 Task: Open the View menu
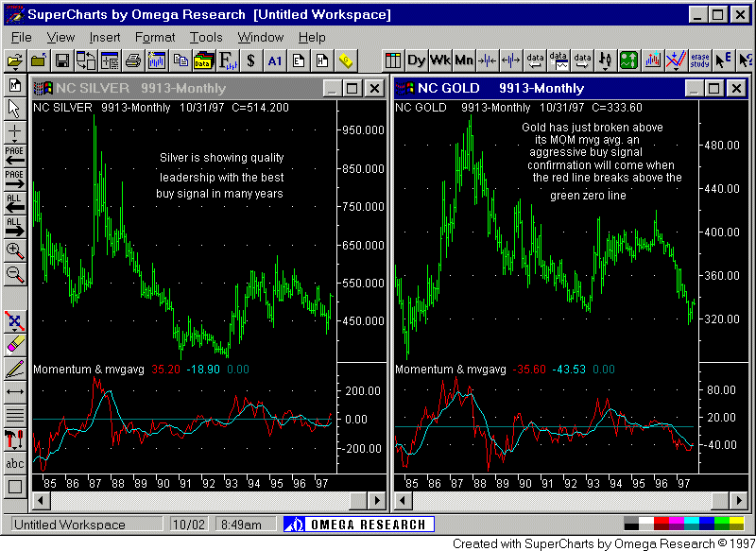[x=60, y=38]
